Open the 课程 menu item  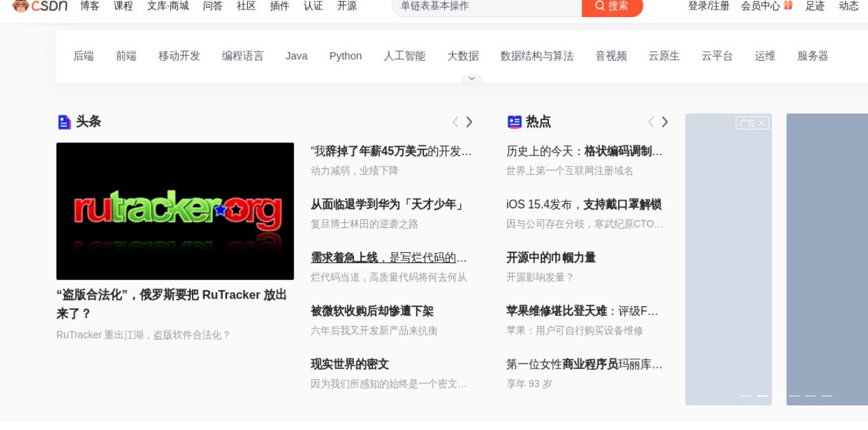click(123, 6)
